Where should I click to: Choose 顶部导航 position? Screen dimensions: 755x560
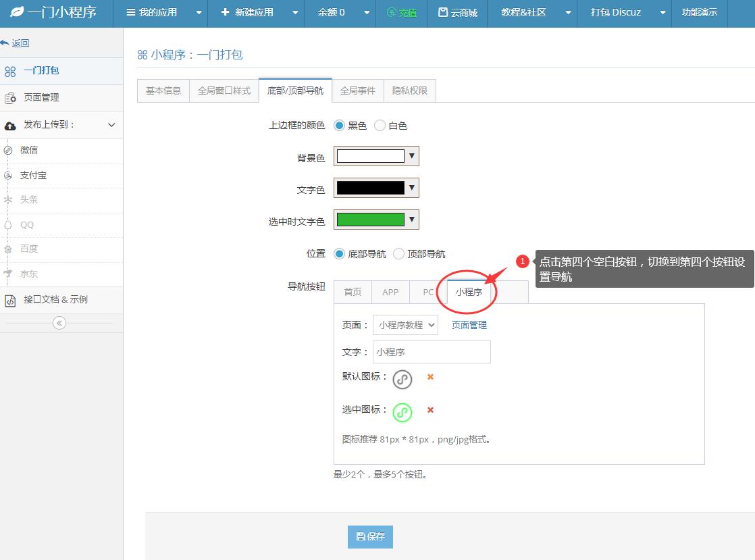398,254
